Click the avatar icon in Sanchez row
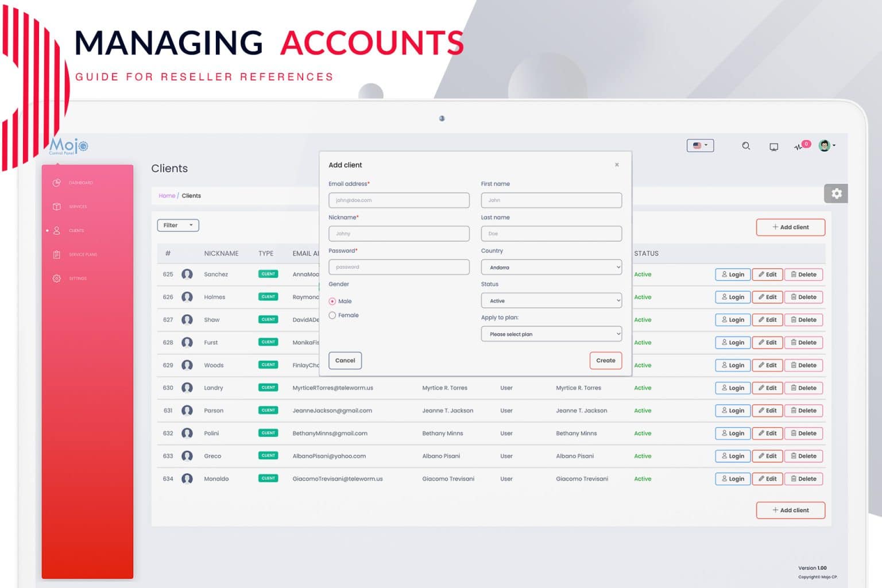Image resolution: width=882 pixels, height=588 pixels. pos(187,274)
